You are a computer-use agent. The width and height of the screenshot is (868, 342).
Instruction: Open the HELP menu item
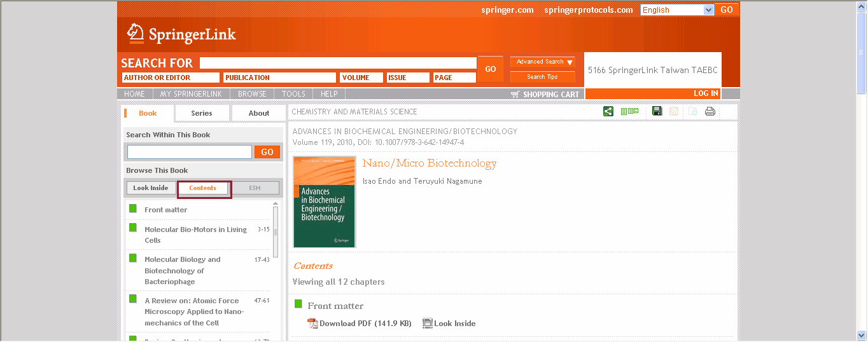(x=329, y=94)
